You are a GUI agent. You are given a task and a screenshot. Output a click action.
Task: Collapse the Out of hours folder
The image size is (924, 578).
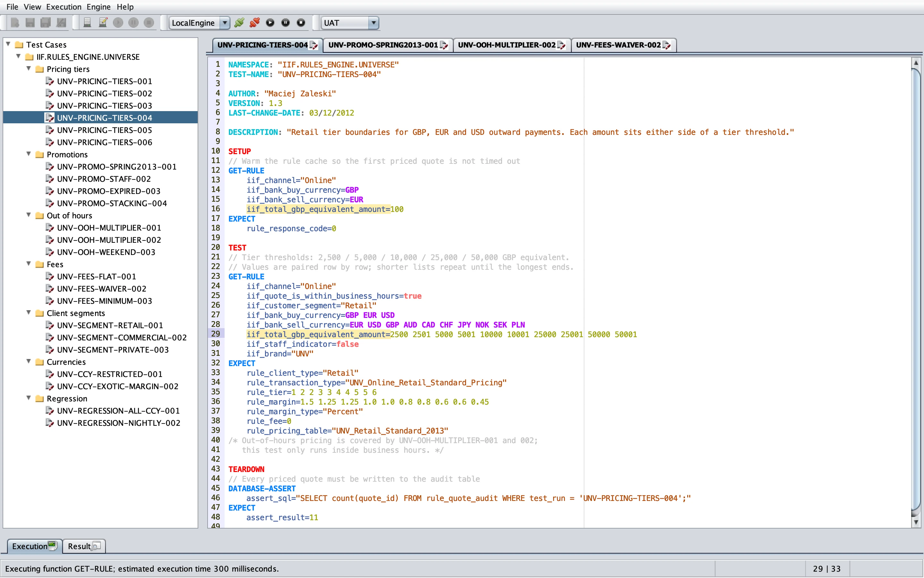[29, 215]
